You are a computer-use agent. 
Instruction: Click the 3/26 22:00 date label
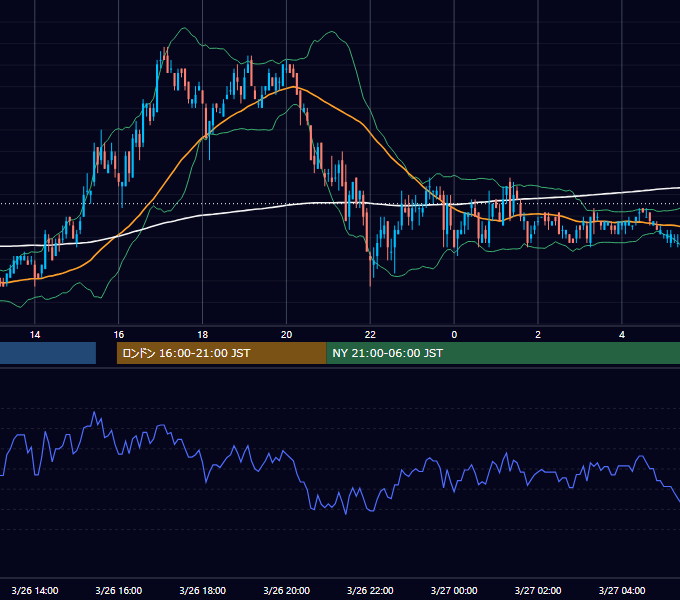click(370, 590)
